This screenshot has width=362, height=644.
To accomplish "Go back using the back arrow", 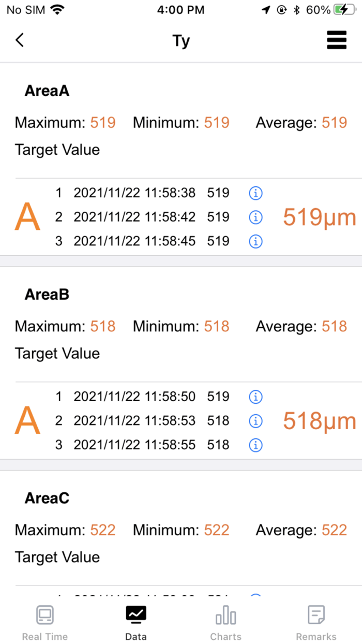I will pos(19,40).
